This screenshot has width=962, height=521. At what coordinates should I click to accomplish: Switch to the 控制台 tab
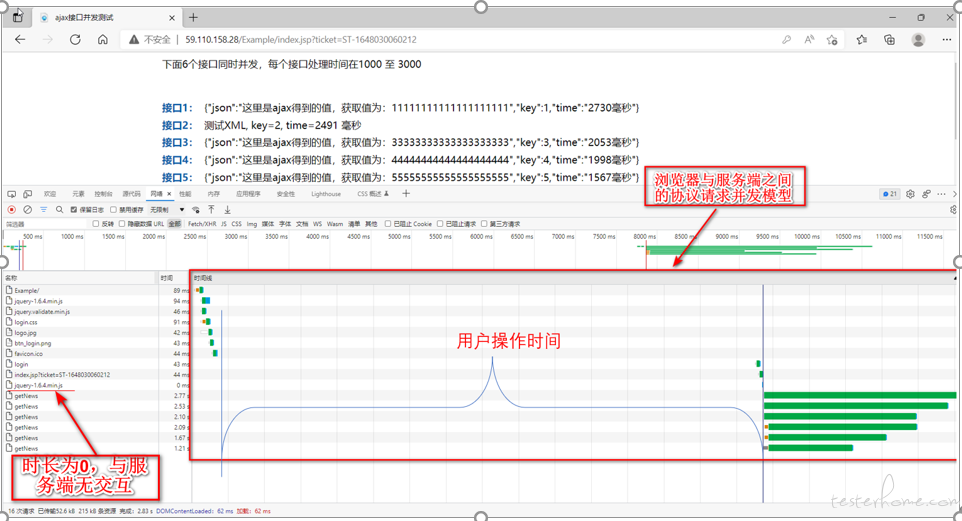click(103, 194)
